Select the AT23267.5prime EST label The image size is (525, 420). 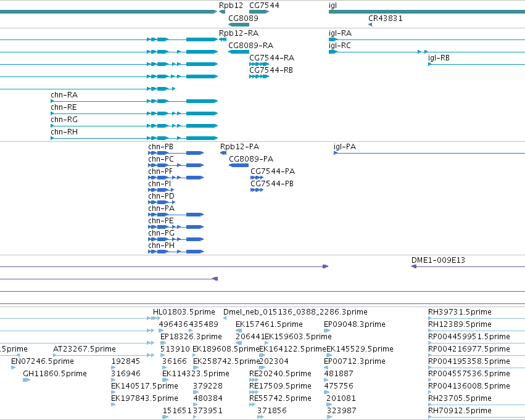click(85, 349)
